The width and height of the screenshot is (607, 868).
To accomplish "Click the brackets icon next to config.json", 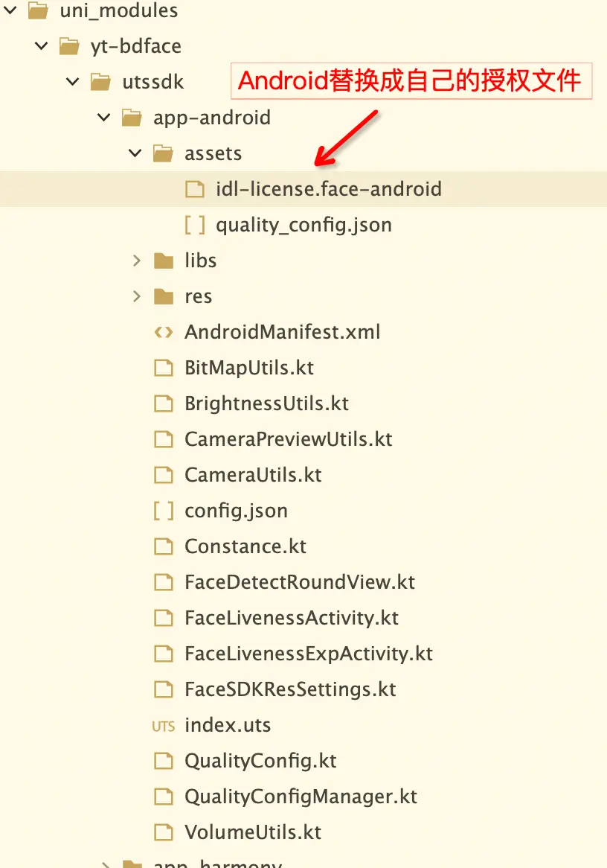I will pos(163,511).
